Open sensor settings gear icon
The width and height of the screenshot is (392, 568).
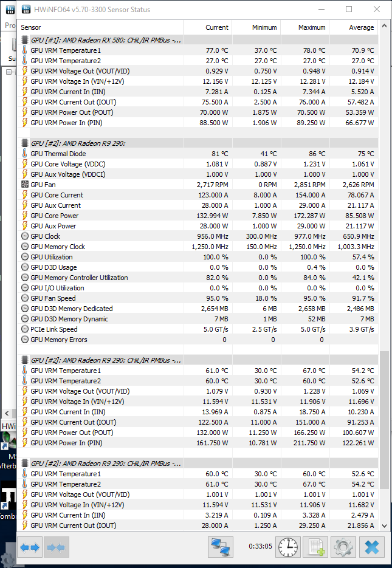[x=343, y=547]
